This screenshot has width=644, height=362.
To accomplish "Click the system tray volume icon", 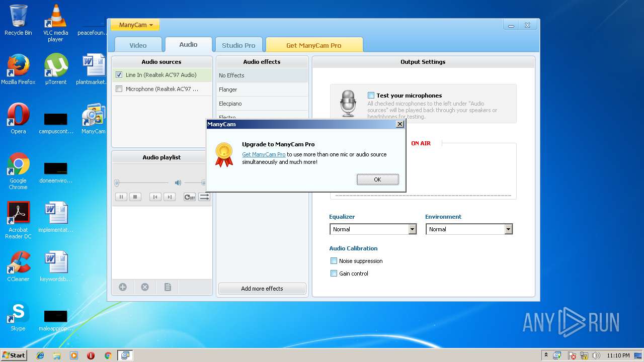I will [x=596, y=355].
